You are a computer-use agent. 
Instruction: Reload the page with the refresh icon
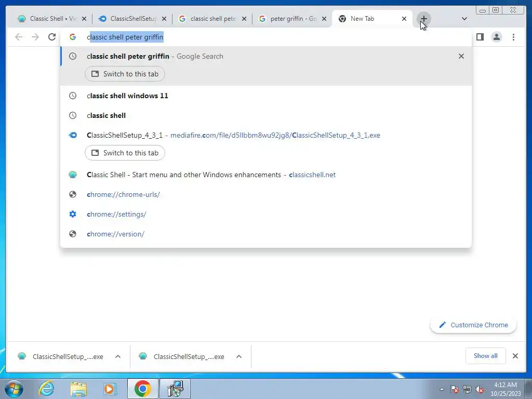[51, 37]
